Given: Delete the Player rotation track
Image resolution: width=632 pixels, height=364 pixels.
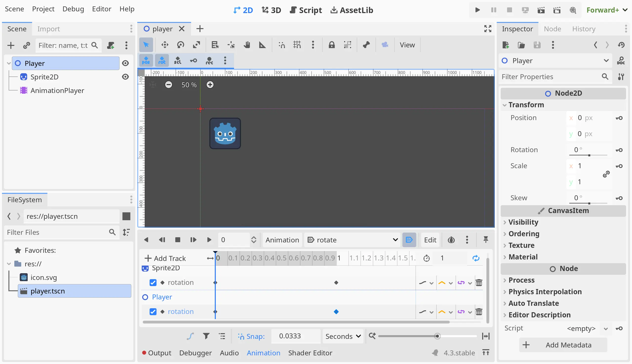Looking at the screenshot, I should point(479,312).
